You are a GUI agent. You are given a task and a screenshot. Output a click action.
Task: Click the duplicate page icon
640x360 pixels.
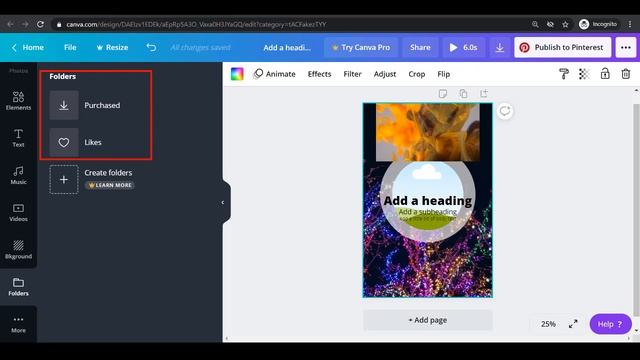pos(463,94)
